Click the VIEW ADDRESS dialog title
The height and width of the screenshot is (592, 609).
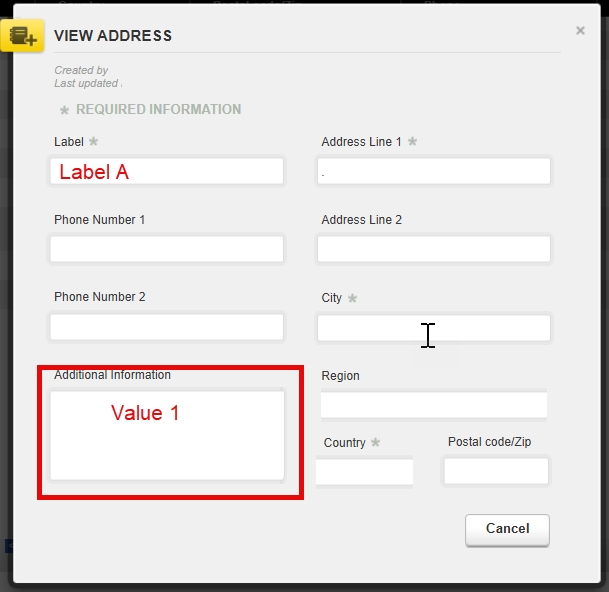pos(113,36)
